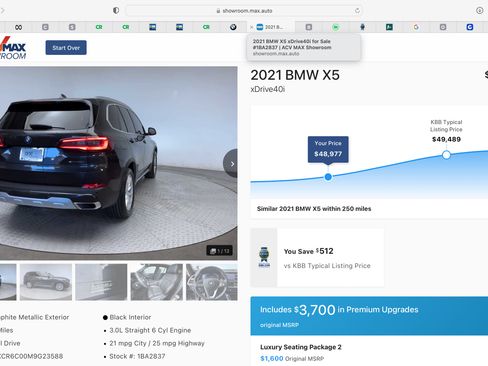Click the 'You Save $512' text
The image size is (488, 366).
309,251
